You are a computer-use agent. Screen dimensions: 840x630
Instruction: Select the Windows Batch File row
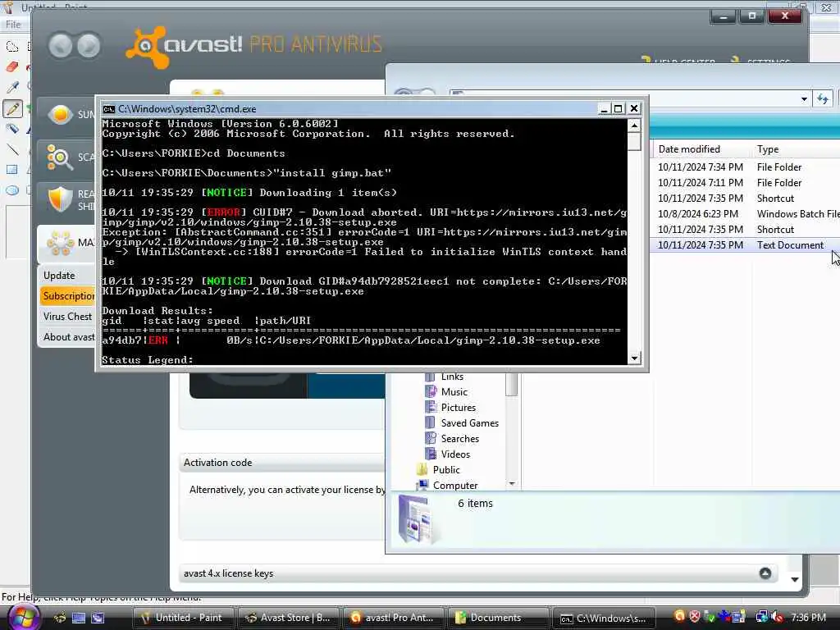(x=745, y=214)
